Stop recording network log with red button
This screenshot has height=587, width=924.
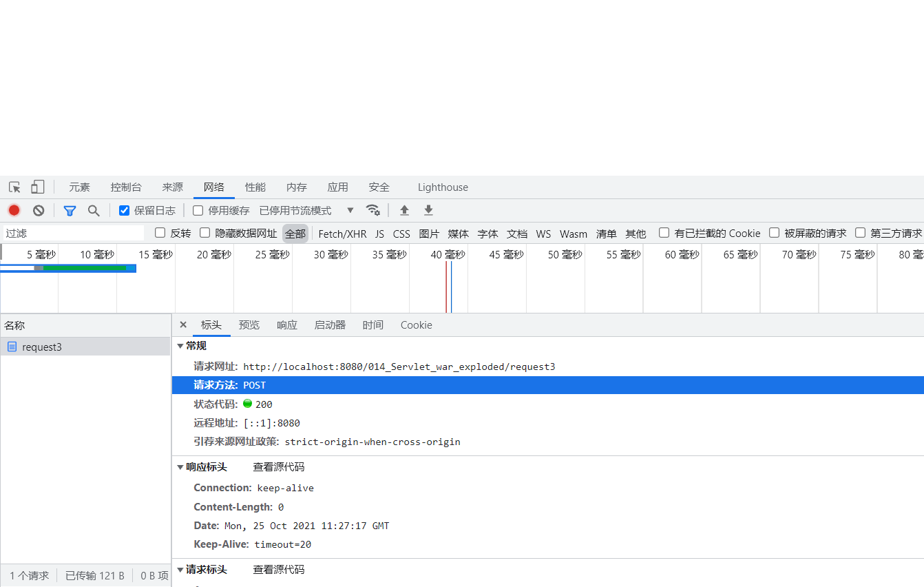(x=14, y=210)
